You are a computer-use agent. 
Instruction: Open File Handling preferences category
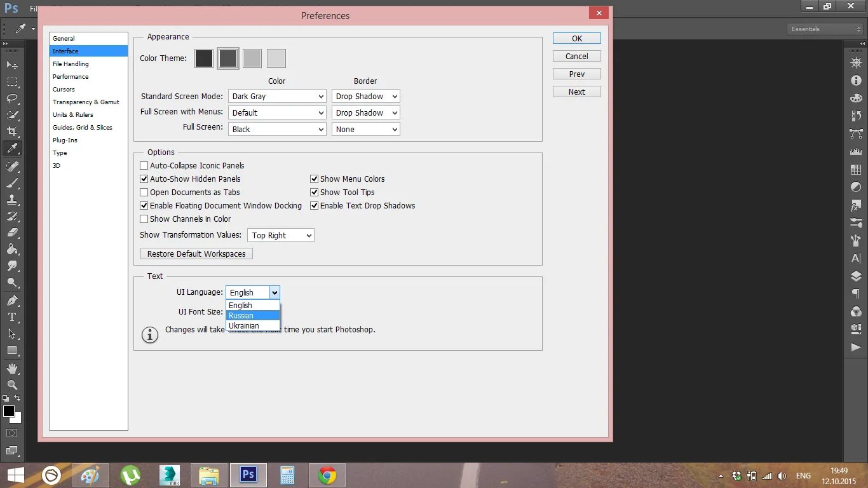tap(88, 64)
